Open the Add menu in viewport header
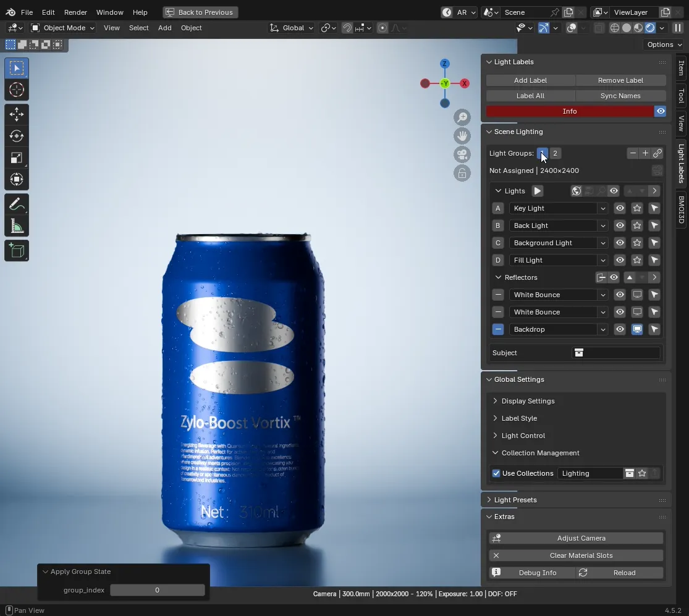This screenshot has width=689, height=616. 165,28
